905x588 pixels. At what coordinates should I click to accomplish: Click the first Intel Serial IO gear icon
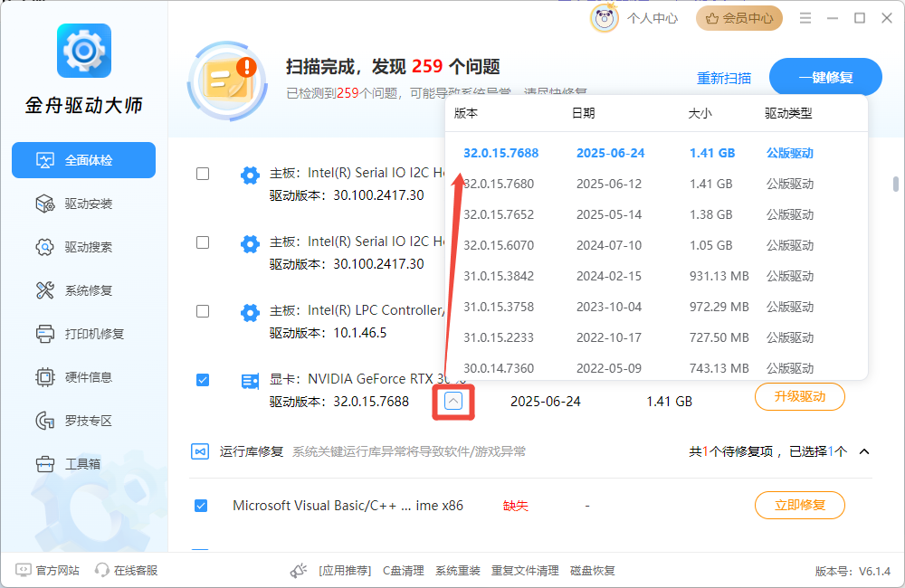click(250, 175)
